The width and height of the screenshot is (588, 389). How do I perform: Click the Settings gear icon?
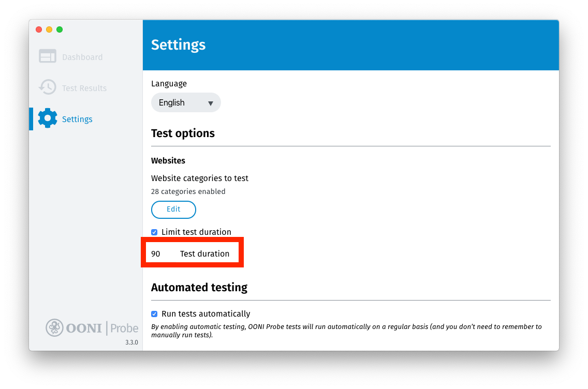[48, 118]
